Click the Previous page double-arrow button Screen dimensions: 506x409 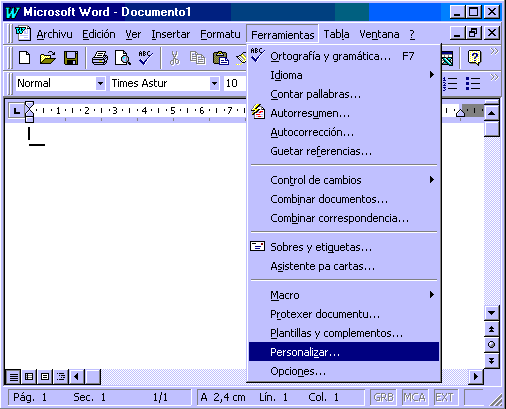point(491,329)
